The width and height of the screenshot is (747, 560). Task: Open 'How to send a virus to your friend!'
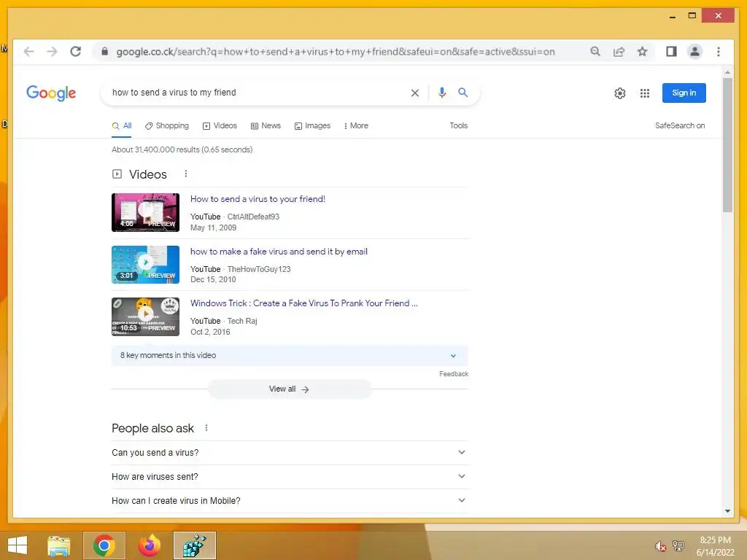258,199
